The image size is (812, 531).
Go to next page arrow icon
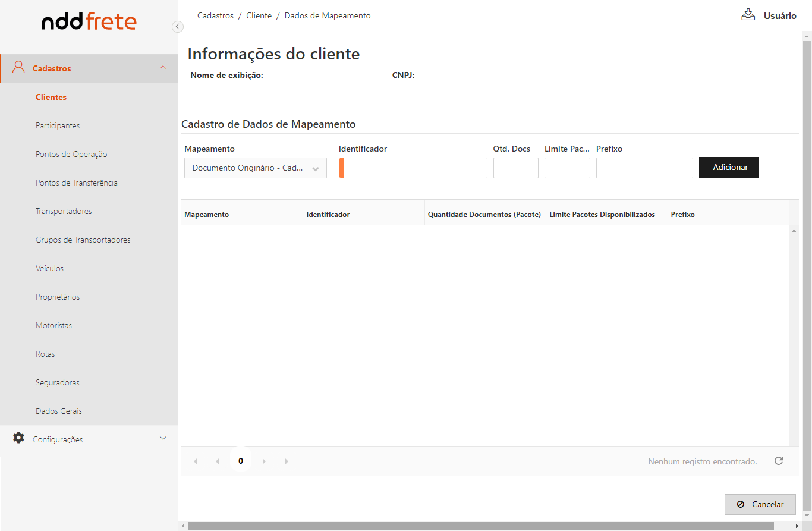click(264, 461)
